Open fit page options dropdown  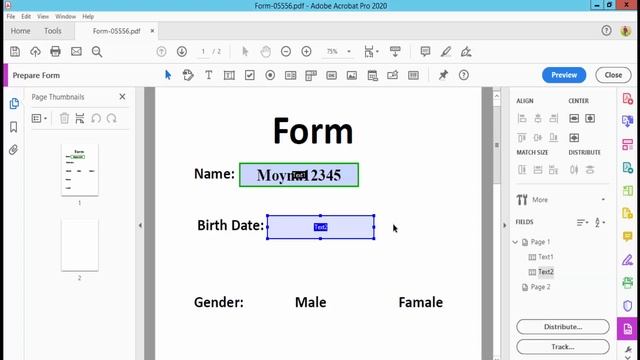371,51
